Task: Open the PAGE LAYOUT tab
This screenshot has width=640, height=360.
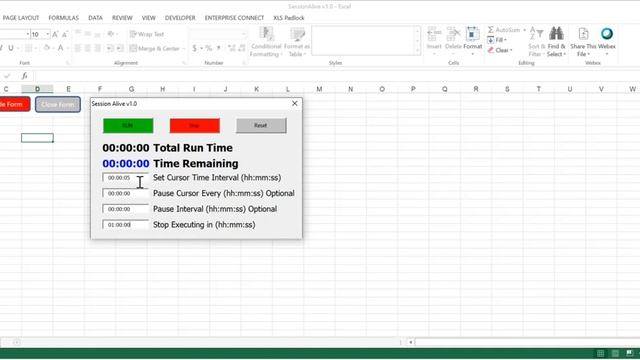Action: point(21,18)
